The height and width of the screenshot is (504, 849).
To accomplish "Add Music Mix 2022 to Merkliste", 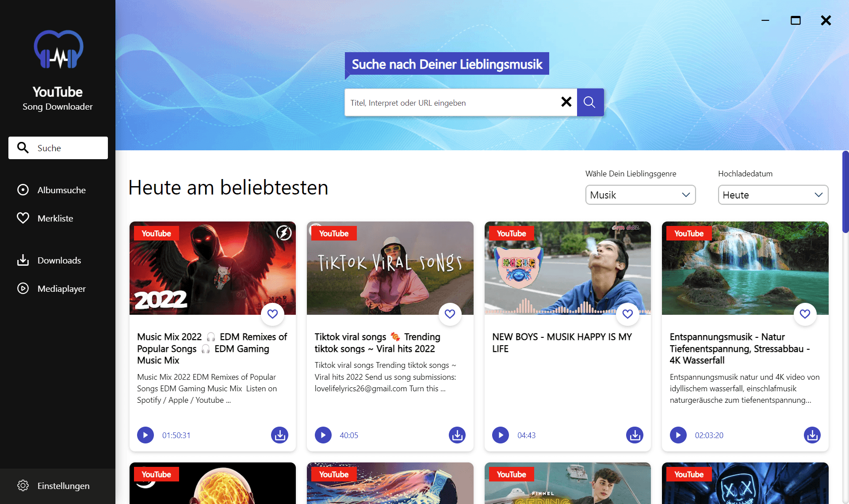I will pos(272,314).
